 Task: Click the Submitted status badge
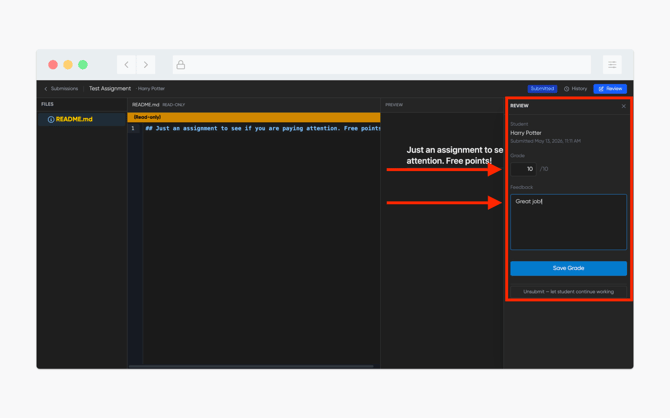(542, 88)
